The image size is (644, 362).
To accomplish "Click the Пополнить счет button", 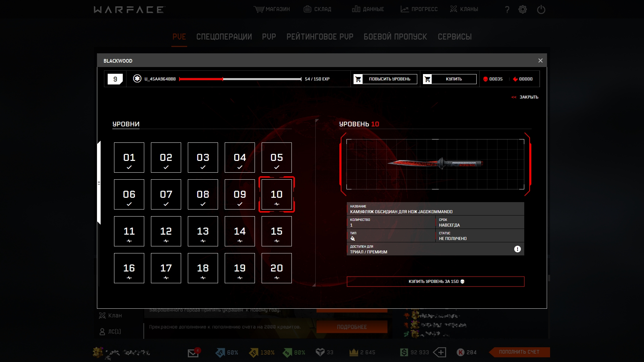I will [519, 352].
